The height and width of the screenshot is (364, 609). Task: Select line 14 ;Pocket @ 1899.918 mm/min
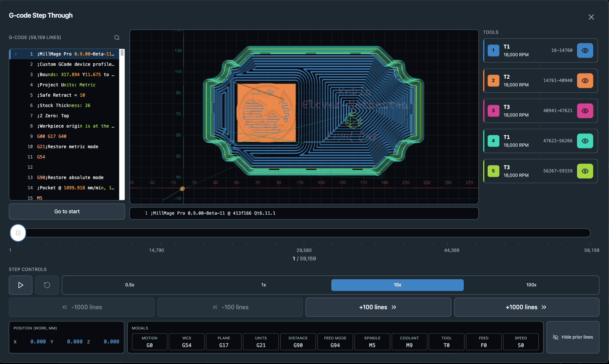[x=64, y=188]
